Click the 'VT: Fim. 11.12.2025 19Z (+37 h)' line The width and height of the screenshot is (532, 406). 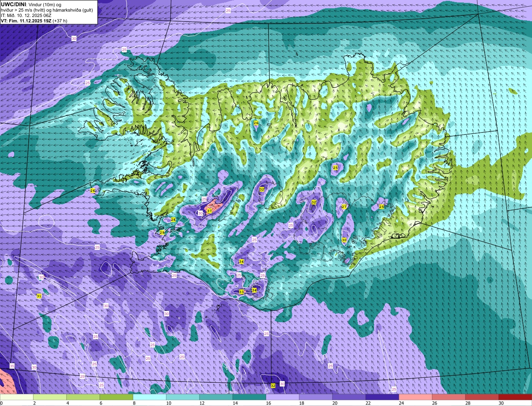(34, 20)
